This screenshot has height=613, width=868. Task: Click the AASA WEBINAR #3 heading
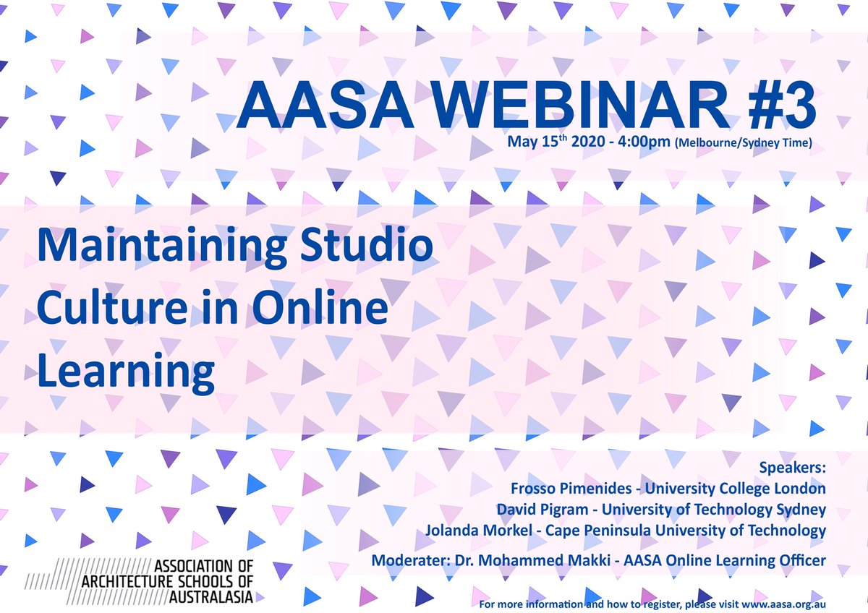pos(527,106)
